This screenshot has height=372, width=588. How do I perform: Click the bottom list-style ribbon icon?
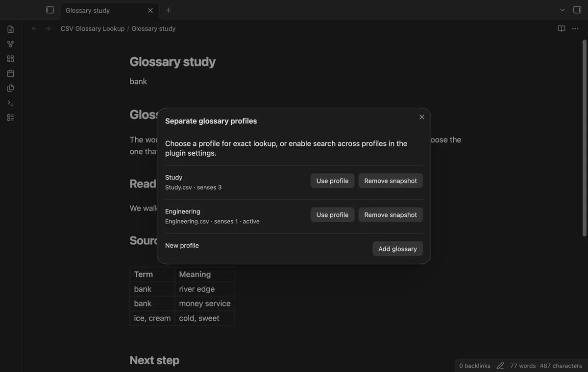point(10,117)
